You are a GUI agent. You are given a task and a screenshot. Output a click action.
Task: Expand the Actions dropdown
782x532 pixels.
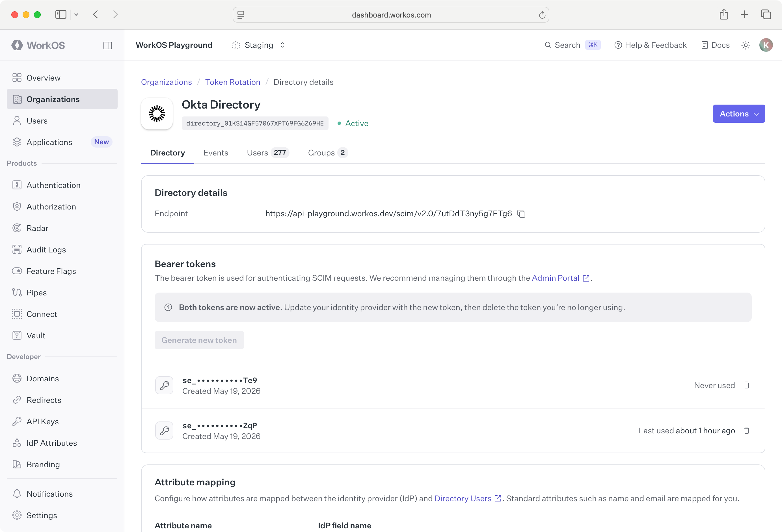click(x=739, y=114)
